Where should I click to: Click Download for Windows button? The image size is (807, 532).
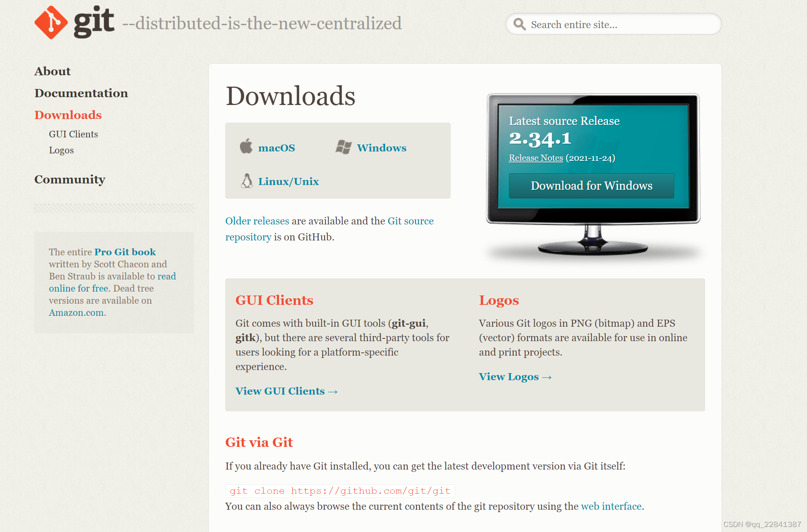(591, 186)
